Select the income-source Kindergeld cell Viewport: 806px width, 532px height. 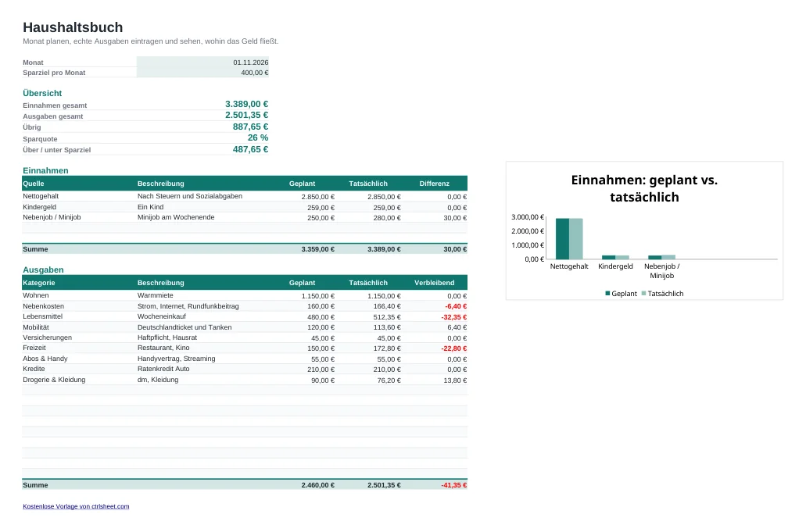(79, 207)
